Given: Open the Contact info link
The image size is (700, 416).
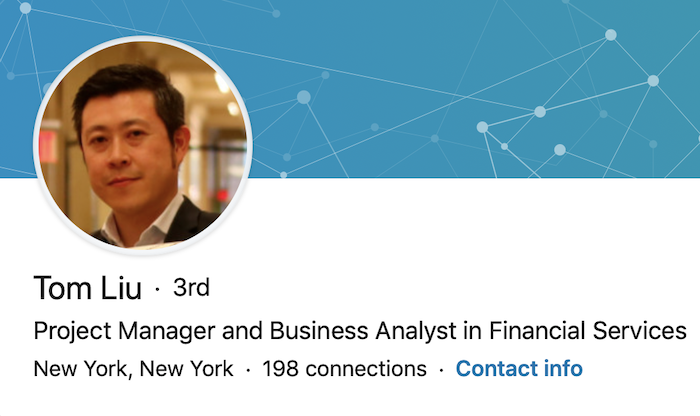Looking at the screenshot, I should 519,369.
